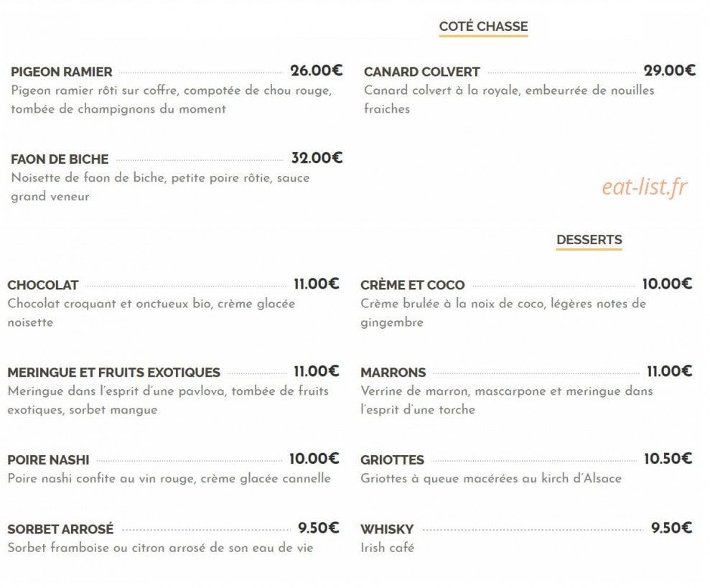Select the CANARD COLVERT dish title
Screen dimensions: 710x588
tap(421, 72)
